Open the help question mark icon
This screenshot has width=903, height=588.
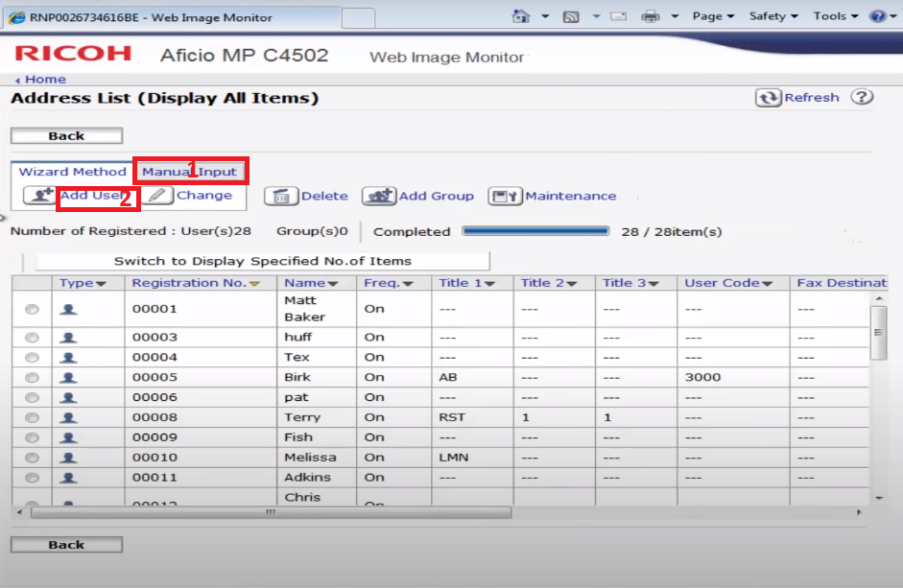862,97
